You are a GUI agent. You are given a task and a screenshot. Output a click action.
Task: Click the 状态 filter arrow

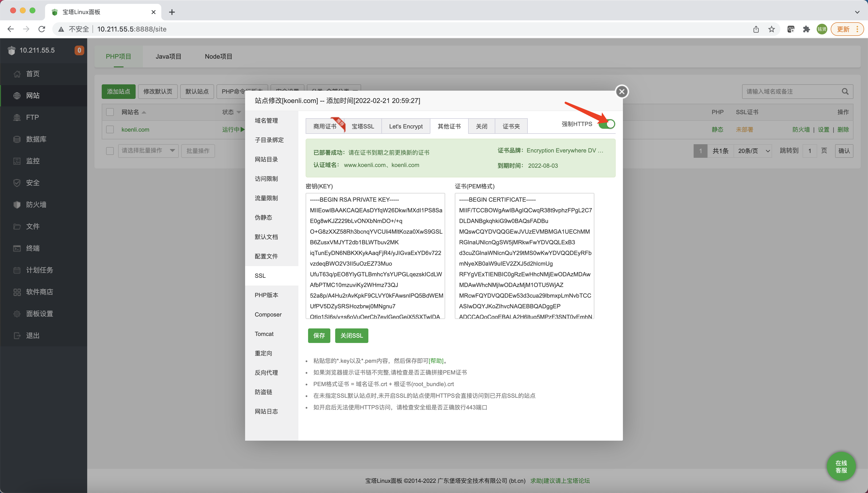click(x=239, y=112)
